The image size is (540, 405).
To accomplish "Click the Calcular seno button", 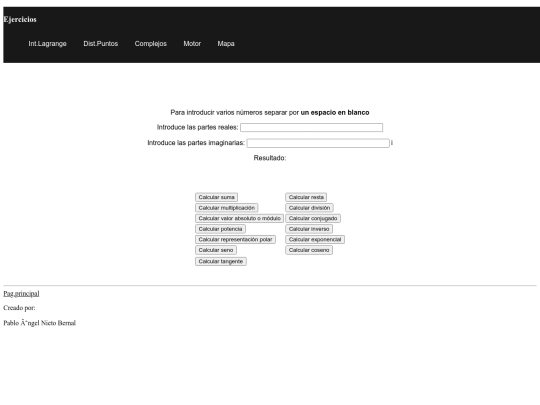I will click(216, 250).
